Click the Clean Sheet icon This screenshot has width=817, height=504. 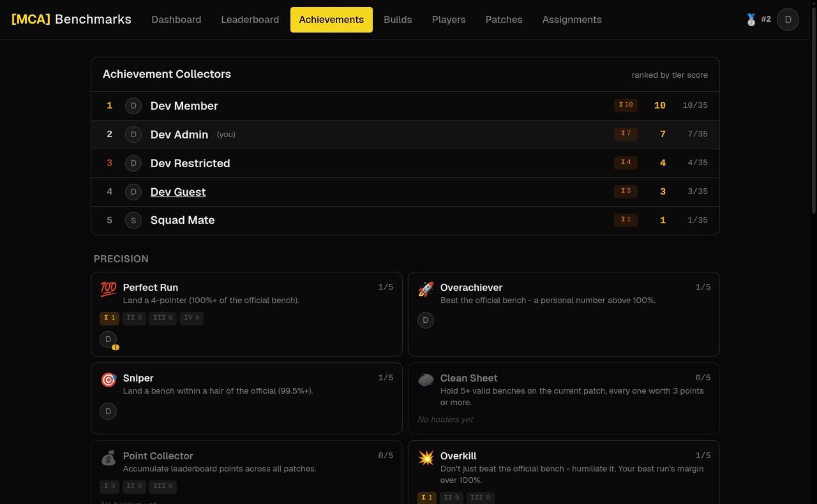pos(426,380)
